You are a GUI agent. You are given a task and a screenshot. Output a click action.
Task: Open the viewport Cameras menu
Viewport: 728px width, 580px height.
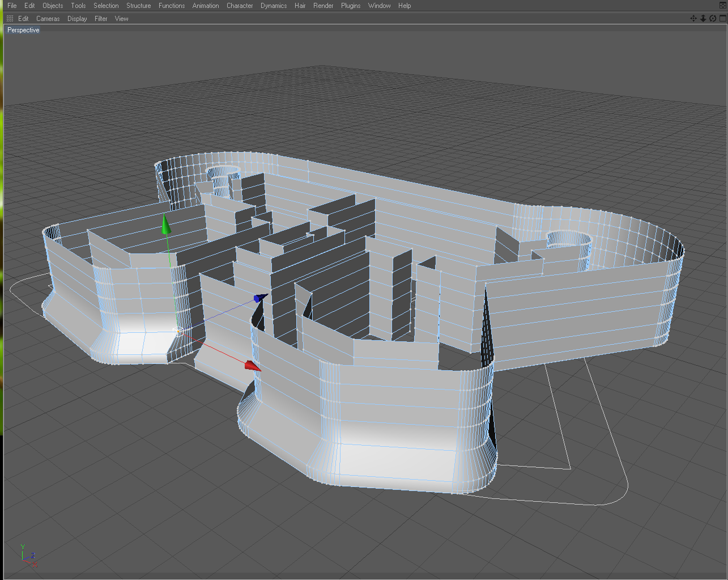pyautogui.click(x=48, y=19)
